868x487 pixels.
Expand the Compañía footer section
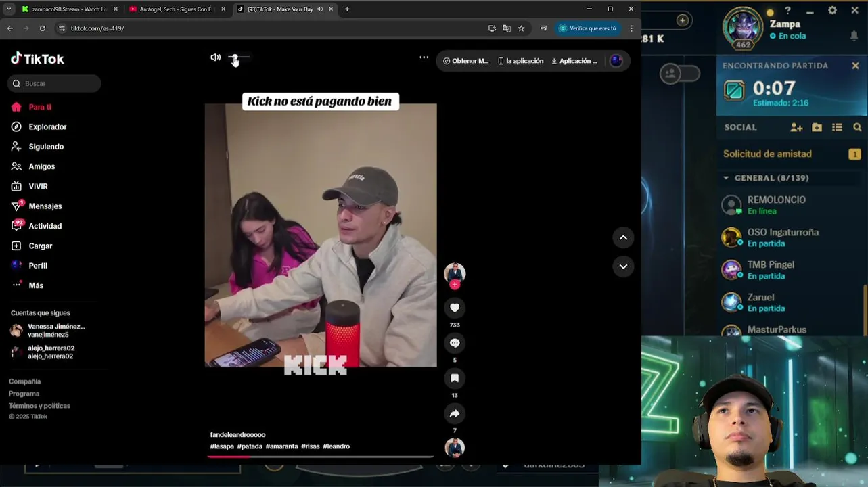click(25, 381)
